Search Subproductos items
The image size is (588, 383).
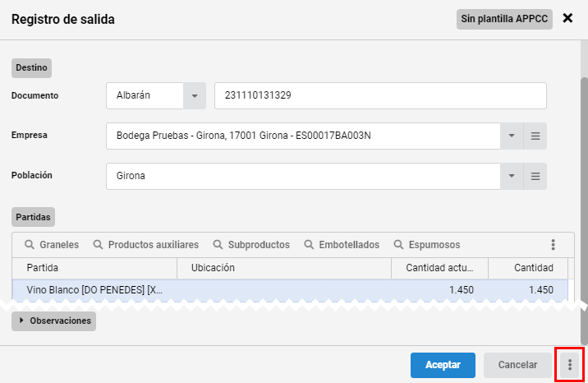click(251, 245)
